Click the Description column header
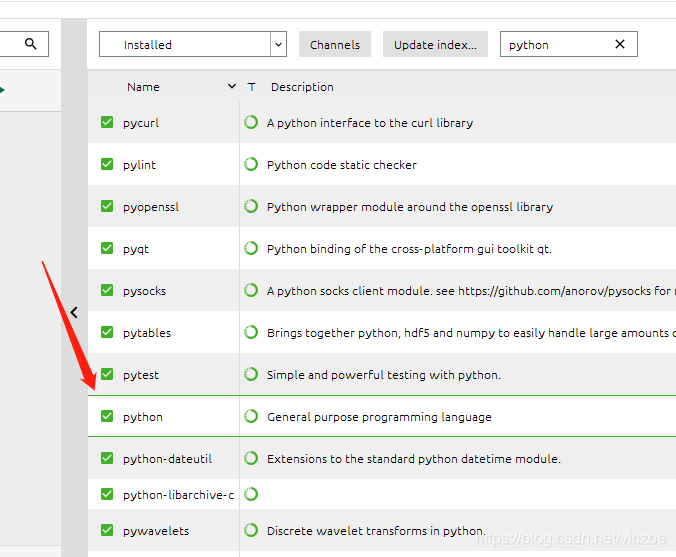 [302, 87]
